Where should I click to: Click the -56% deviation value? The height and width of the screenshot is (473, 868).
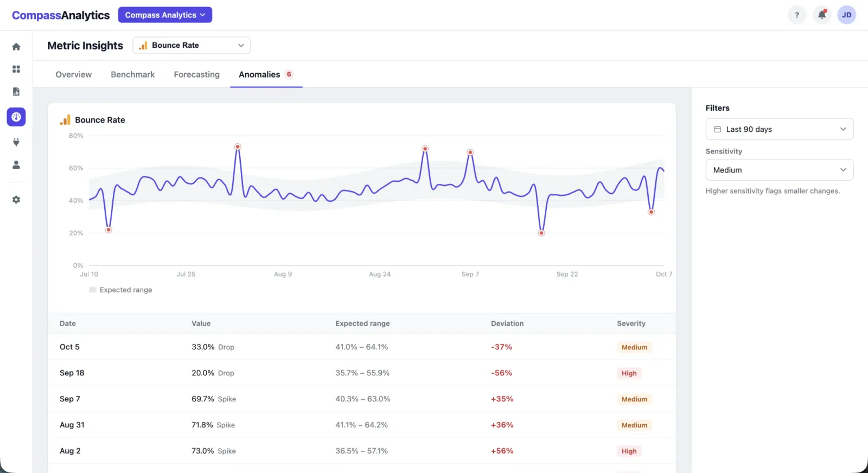(502, 373)
